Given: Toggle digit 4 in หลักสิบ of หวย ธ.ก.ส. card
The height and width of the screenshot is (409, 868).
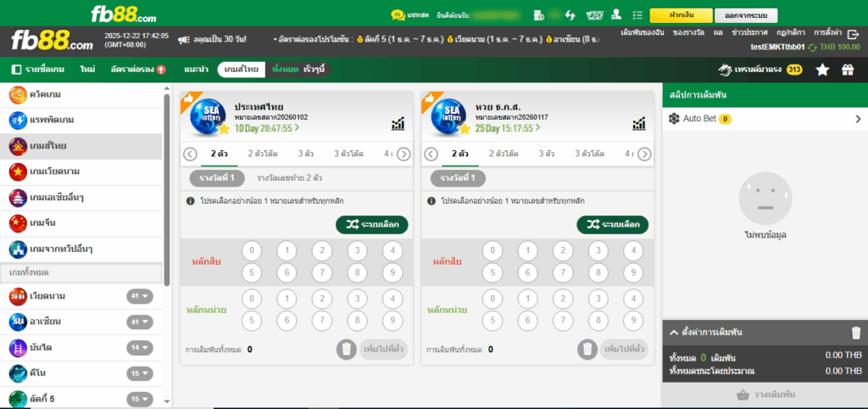Looking at the screenshot, I should [633, 251].
